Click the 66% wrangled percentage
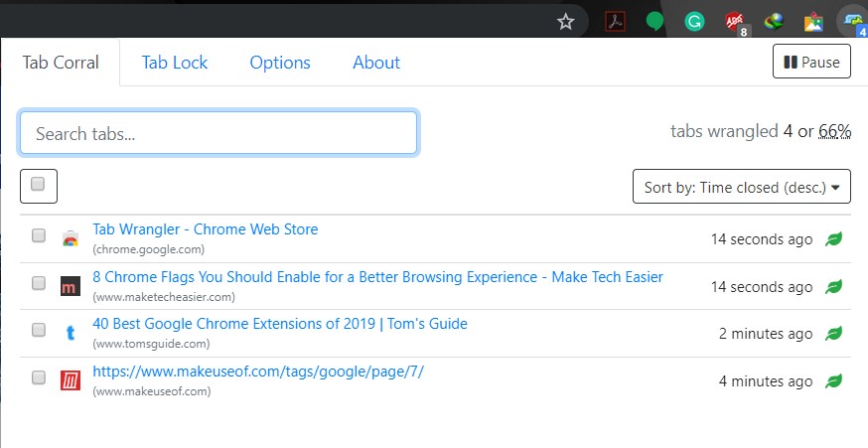 tap(835, 131)
